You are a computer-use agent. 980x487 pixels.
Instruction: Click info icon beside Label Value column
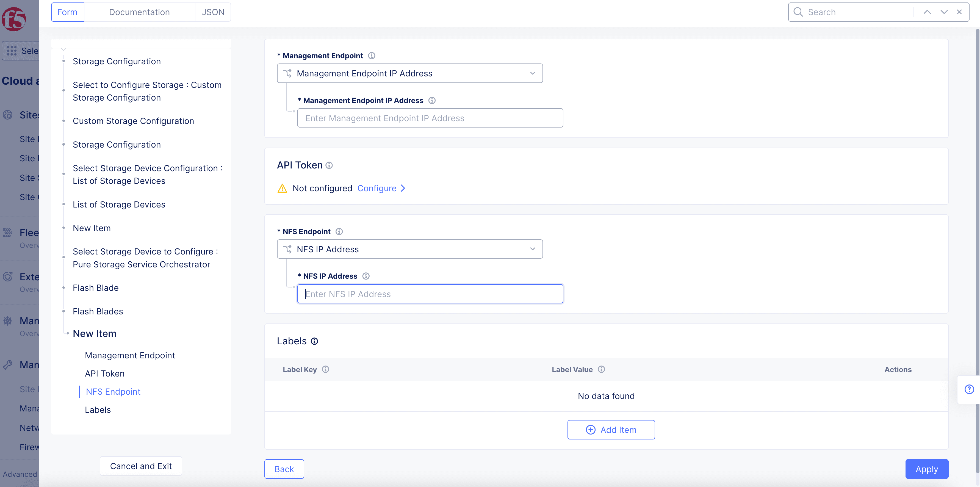point(601,369)
